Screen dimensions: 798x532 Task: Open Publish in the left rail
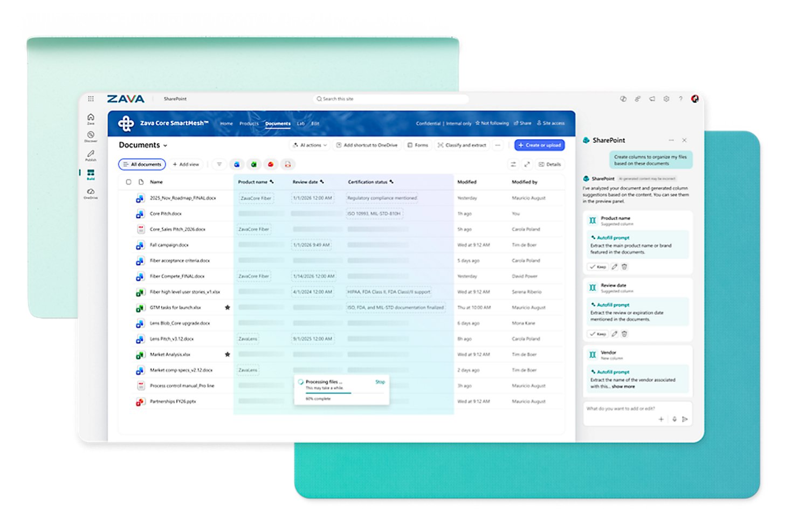91,156
